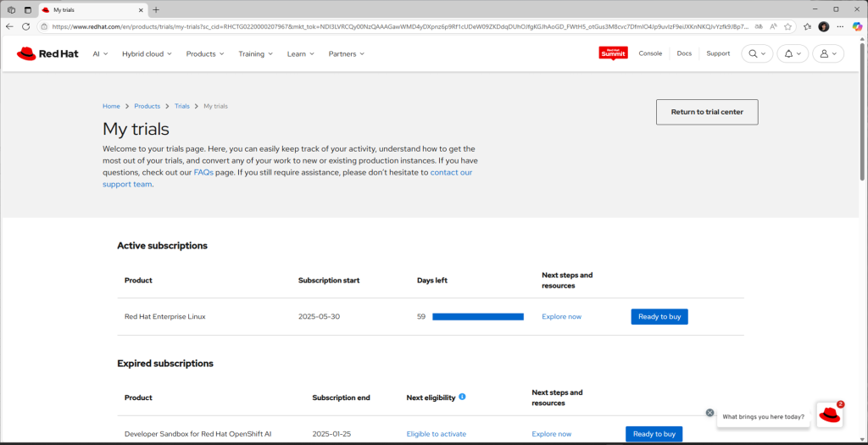Click the Return to trial center button

point(706,112)
